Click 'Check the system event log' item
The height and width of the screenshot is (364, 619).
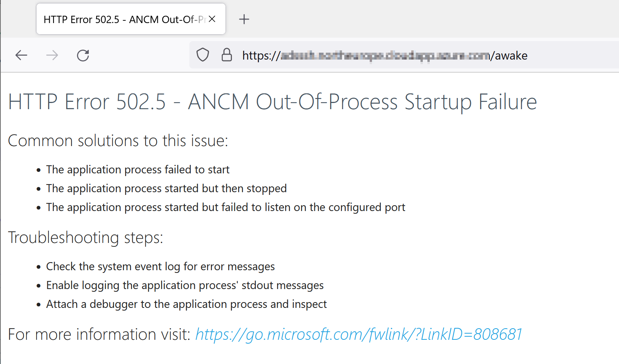[x=160, y=266]
